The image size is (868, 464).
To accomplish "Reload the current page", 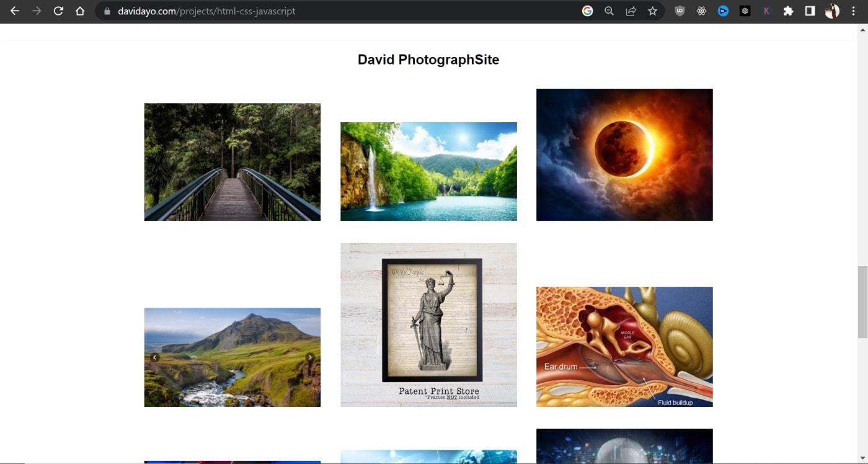I will 58,11.
